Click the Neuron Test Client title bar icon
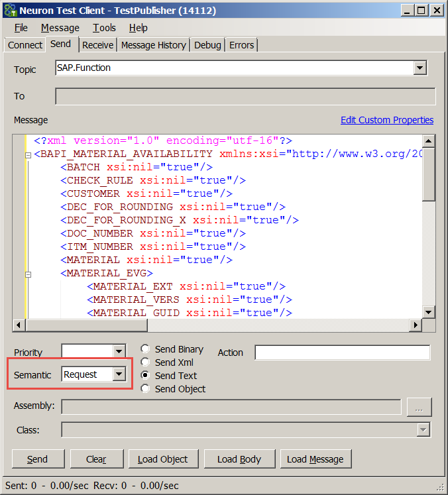 pyautogui.click(x=10, y=11)
